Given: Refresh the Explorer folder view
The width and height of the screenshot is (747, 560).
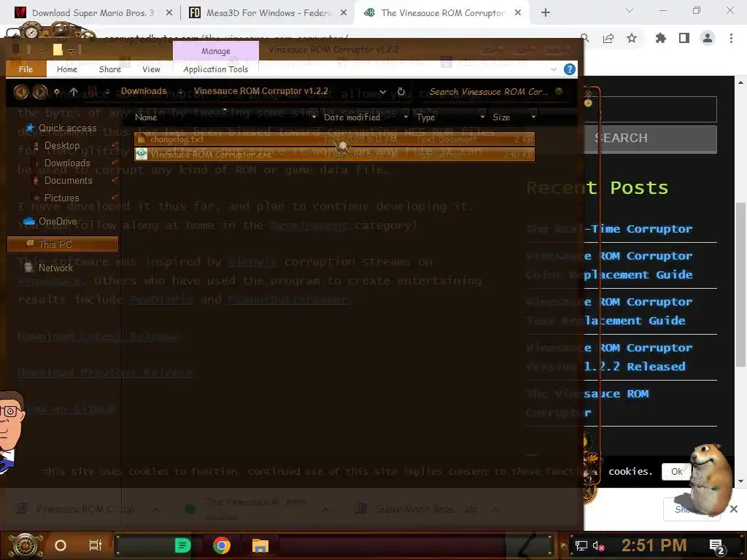Looking at the screenshot, I should [x=401, y=92].
